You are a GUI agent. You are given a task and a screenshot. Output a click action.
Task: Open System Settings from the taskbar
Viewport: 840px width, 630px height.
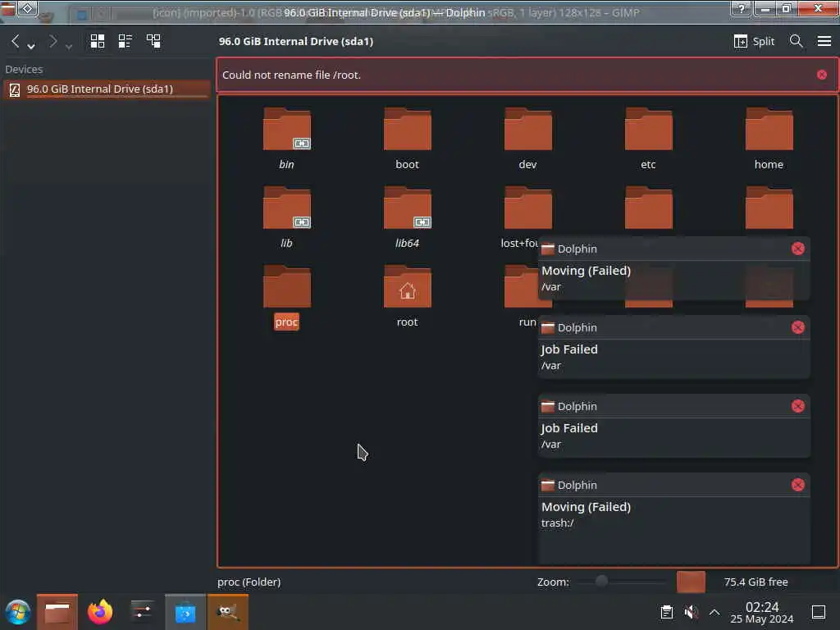[x=143, y=612]
